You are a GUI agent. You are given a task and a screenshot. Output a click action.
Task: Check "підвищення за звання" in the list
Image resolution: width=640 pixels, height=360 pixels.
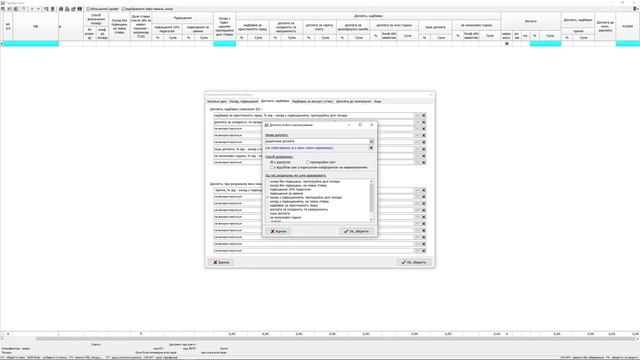(x=268, y=193)
